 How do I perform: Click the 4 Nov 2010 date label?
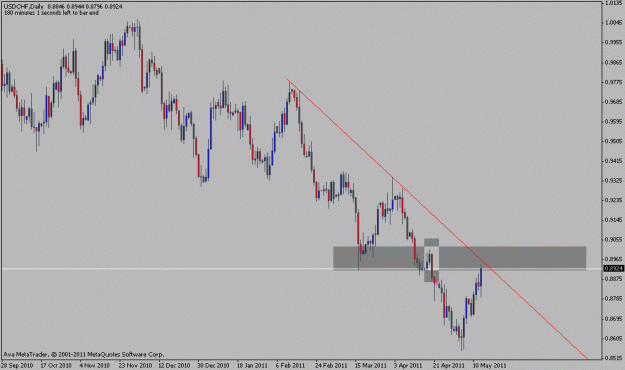(x=94, y=365)
